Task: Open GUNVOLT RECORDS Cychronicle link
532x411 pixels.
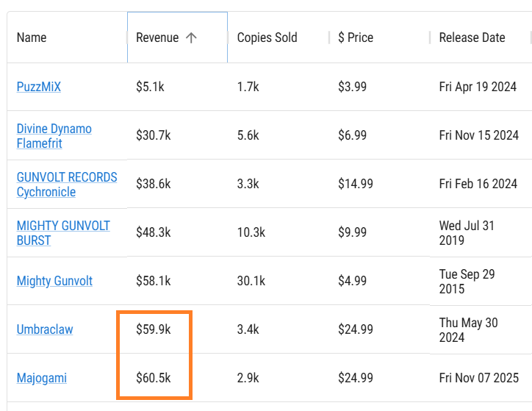Action: coord(67,185)
